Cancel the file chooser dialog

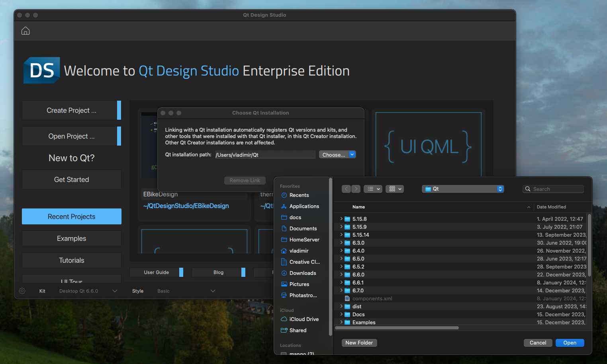point(538,343)
